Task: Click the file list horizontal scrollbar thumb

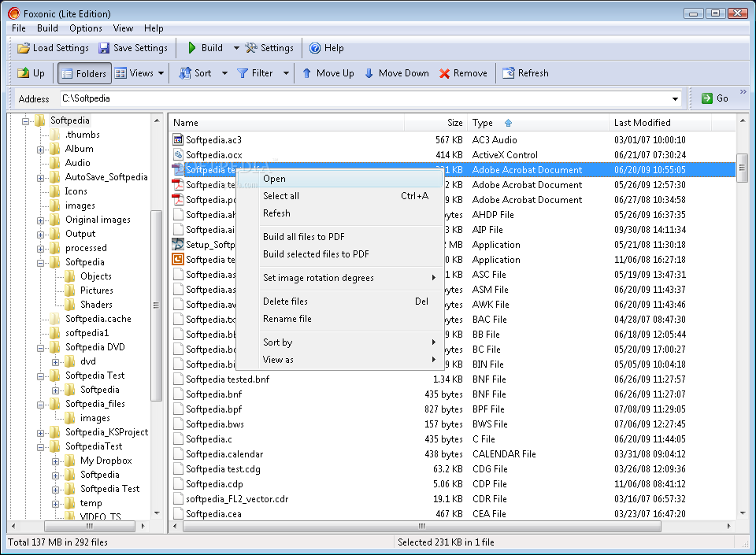Action: click(x=422, y=526)
